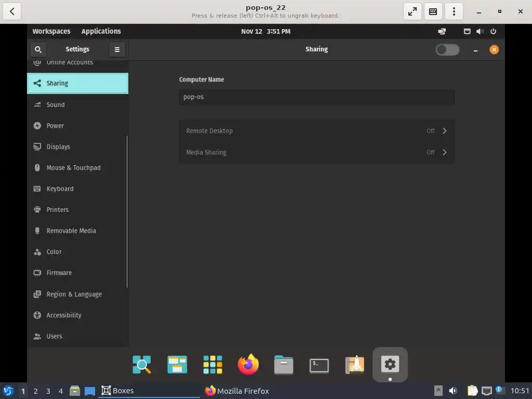
Task: Go back with the Boxes back arrow
Action: (12, 11)
